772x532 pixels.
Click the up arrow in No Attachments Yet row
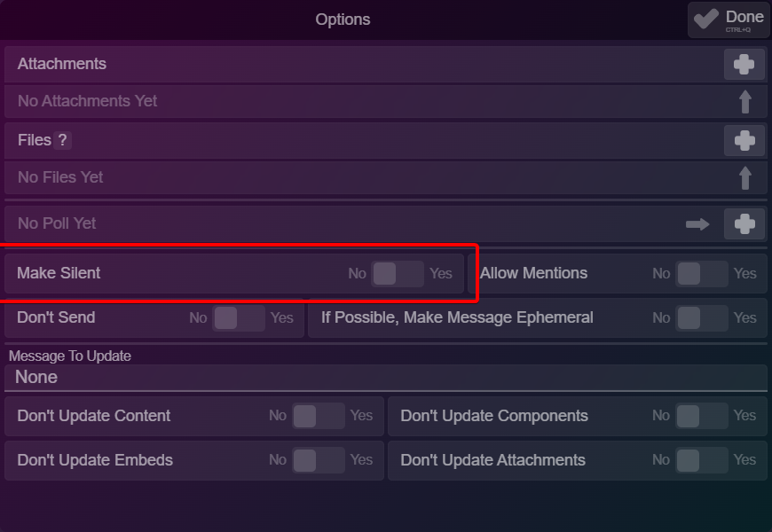point(744,101)
